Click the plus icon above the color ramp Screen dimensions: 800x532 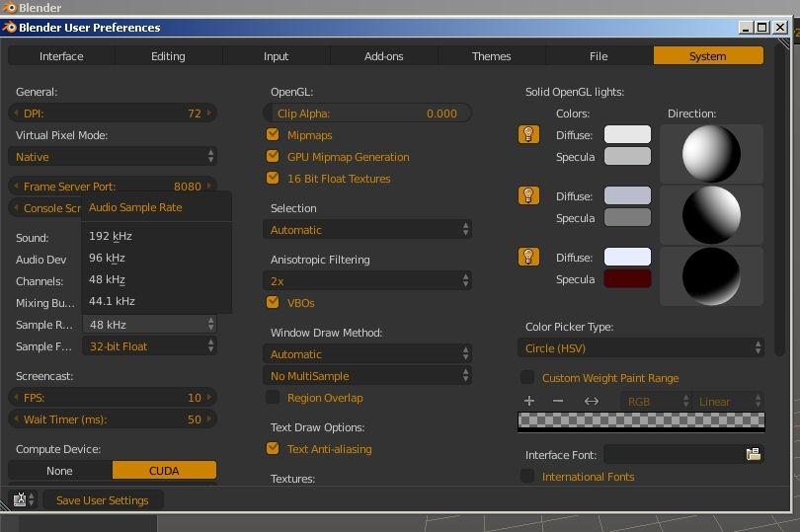pyautogui.click(x=529, y=402)
